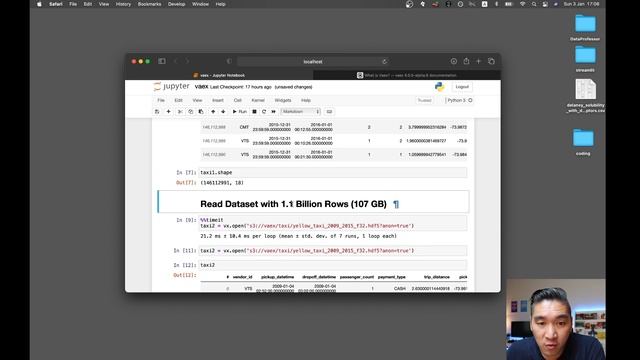The width and height of the screenshot is (640, 360).
Task: Paste cells below icon
Action: (x=201, y=111)
